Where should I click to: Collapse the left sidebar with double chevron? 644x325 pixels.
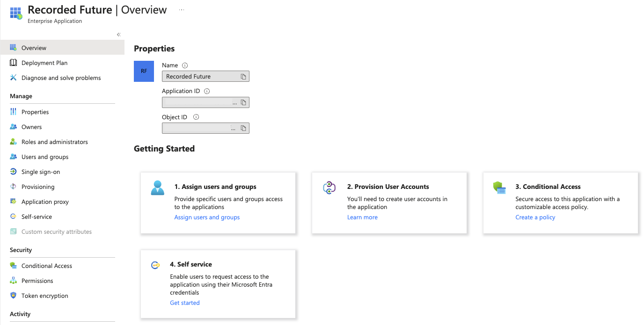pos(118,35)
